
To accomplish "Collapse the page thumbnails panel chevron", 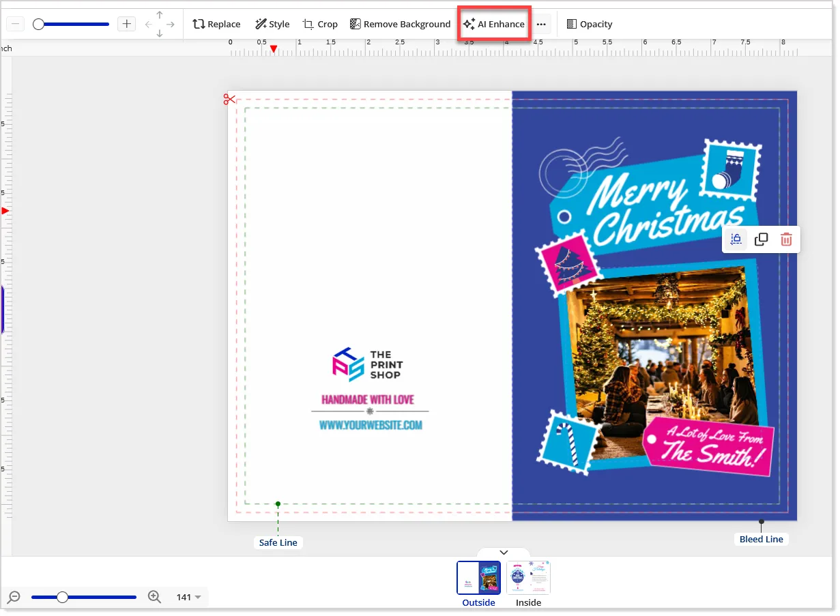I will [x=504, y=553].
